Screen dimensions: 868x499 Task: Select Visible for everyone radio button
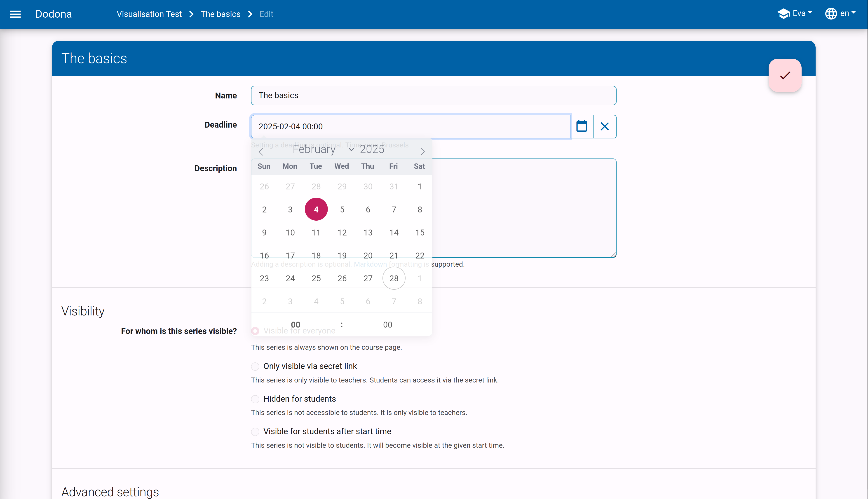(255, 331)
